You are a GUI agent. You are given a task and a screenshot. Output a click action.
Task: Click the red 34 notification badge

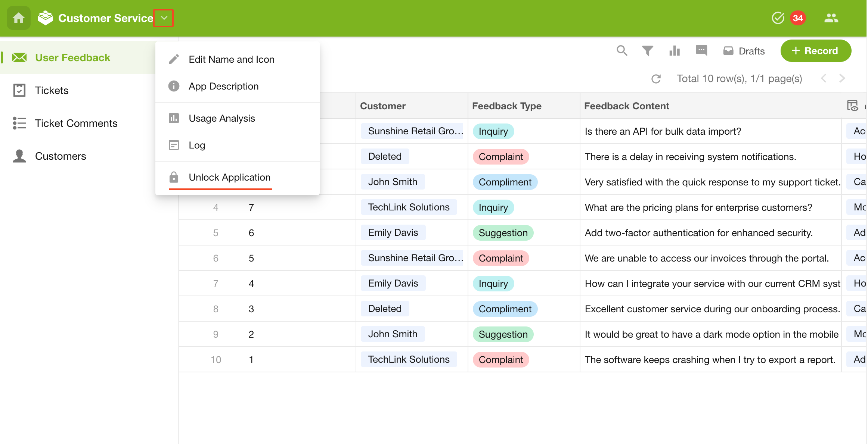point(798,18)
